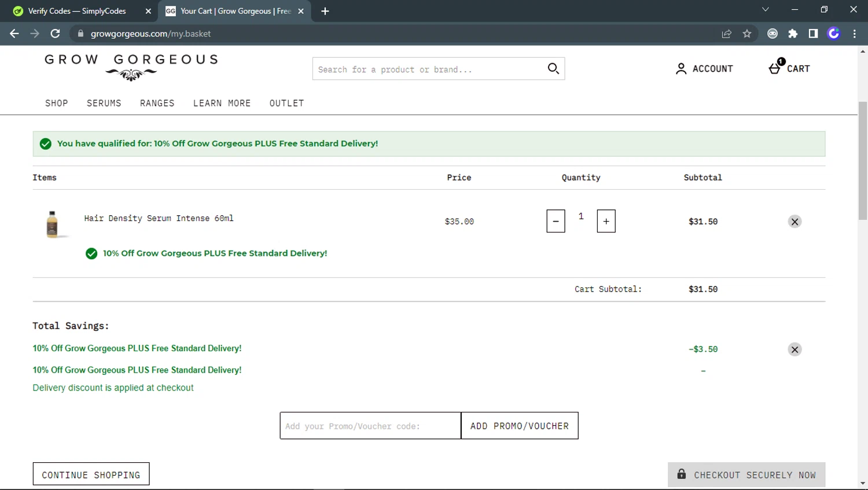Viewport: 868px width, 490px height.
Task: Switch to Verify Codes — SimplyCodes tab
Action: [76, 11]
